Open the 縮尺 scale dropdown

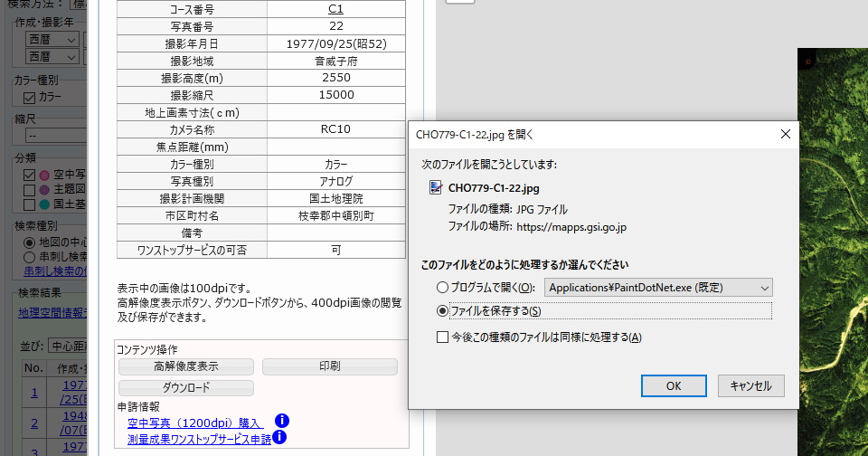56,136
